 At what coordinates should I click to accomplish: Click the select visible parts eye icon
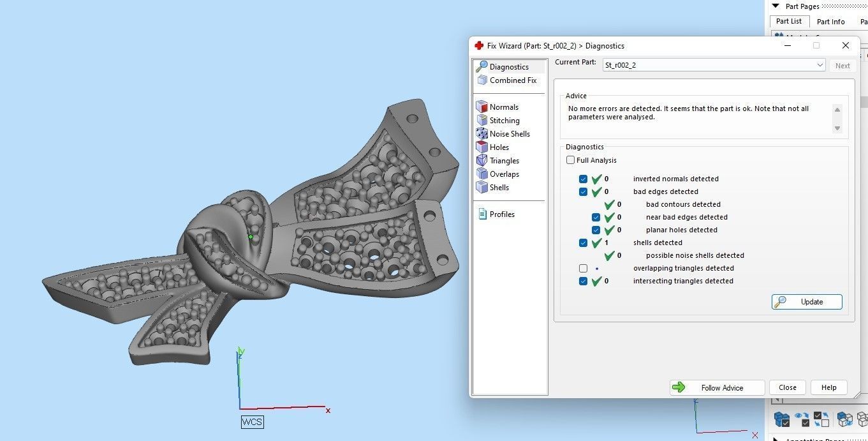(802, 419)
